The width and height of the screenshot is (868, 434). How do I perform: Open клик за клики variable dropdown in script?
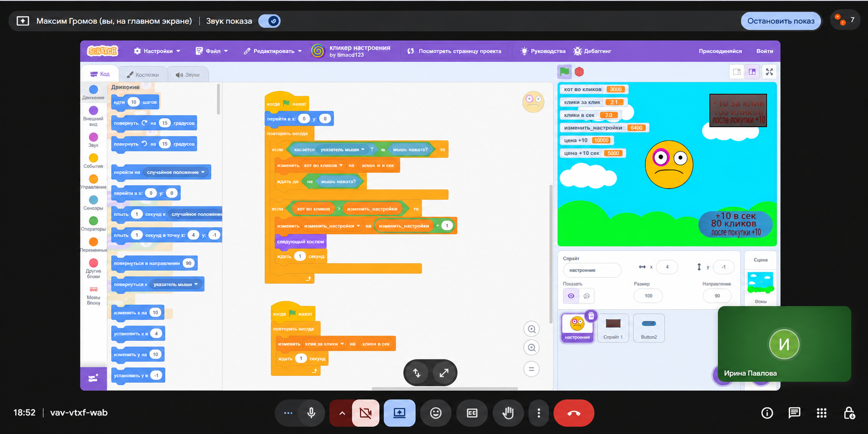pyautogui.click(x=324, y=344)
